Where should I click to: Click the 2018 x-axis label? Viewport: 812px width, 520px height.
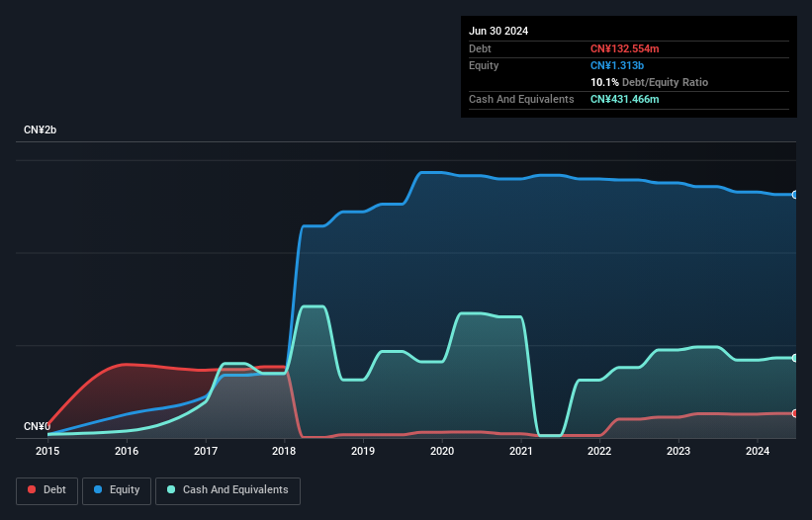click(x=284, y=451)
